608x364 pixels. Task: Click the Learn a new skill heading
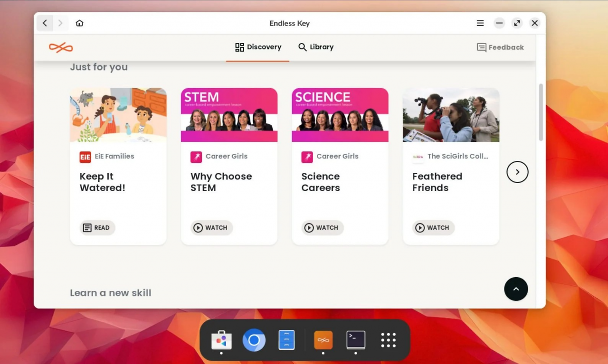click(111, 293)
